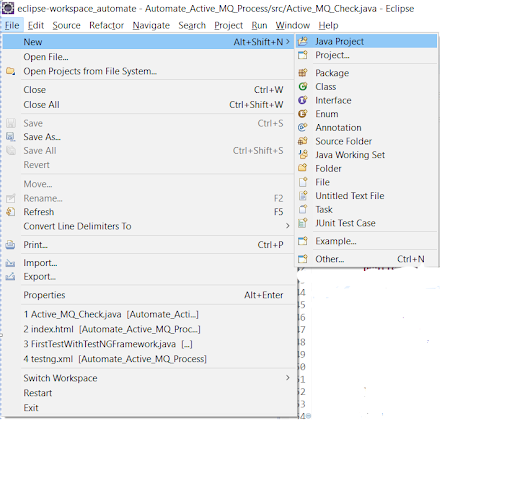
Task: Click the Import icon
Action: (10, 263)
